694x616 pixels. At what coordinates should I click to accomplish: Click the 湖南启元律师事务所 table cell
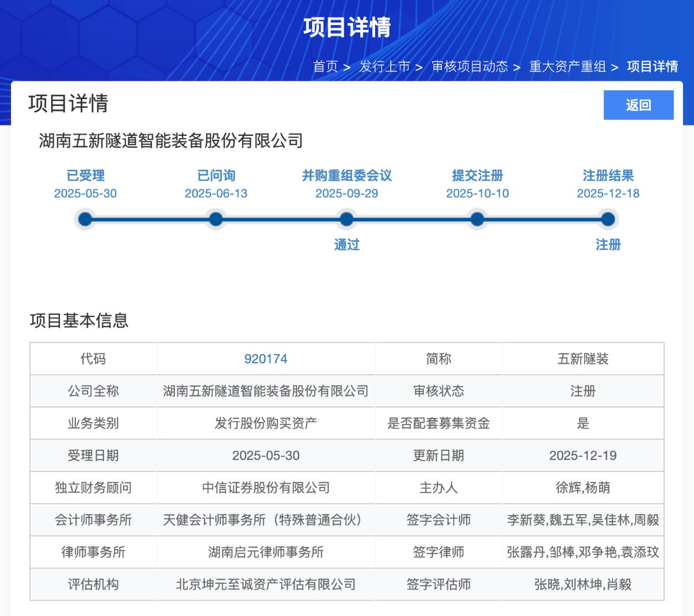(265, 552)
